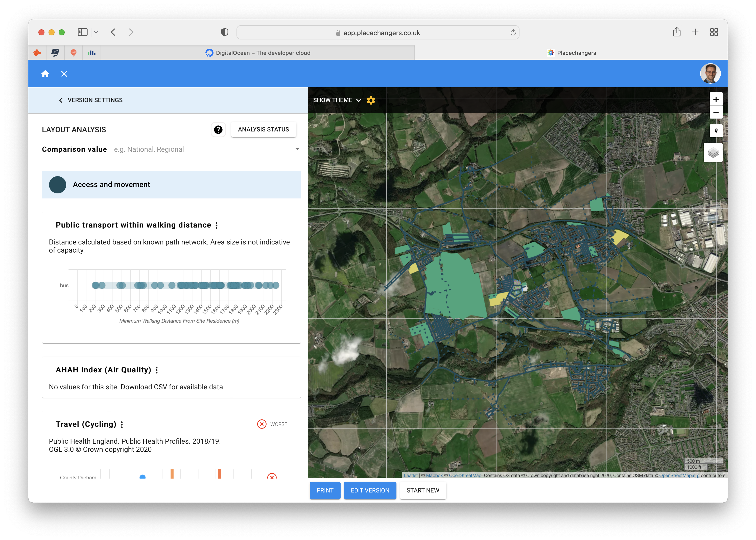The width and height of the screenshot is (756, 540).
Task: Open the privacy shield report
Action: [225, 32]
